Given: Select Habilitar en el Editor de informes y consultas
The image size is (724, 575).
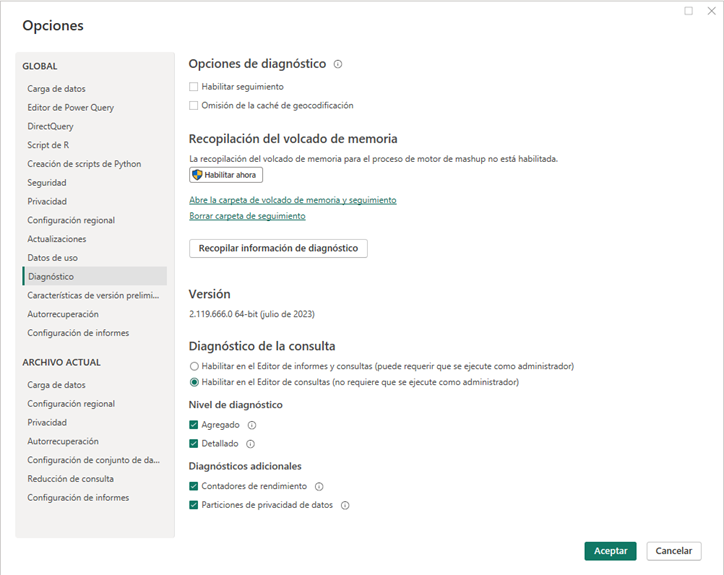Looking at the screenshot, I should click(x=194, y=366).
